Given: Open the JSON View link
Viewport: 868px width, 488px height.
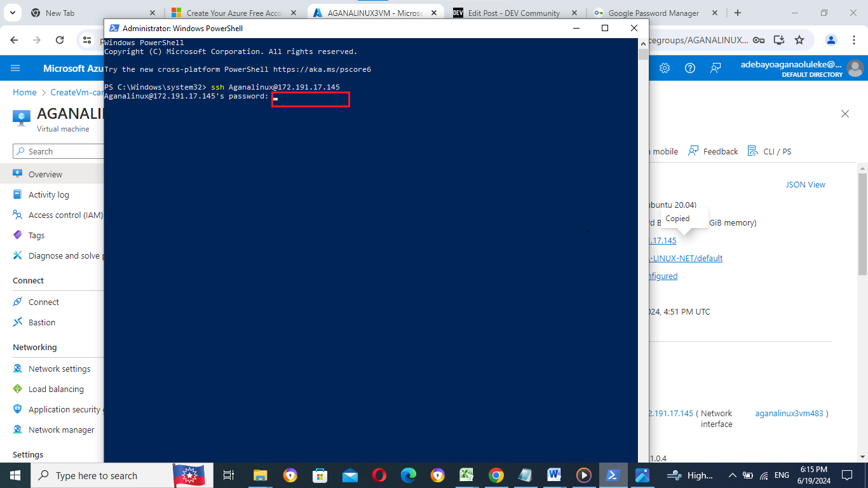Looking at the screenshot, I should (806, 184).
